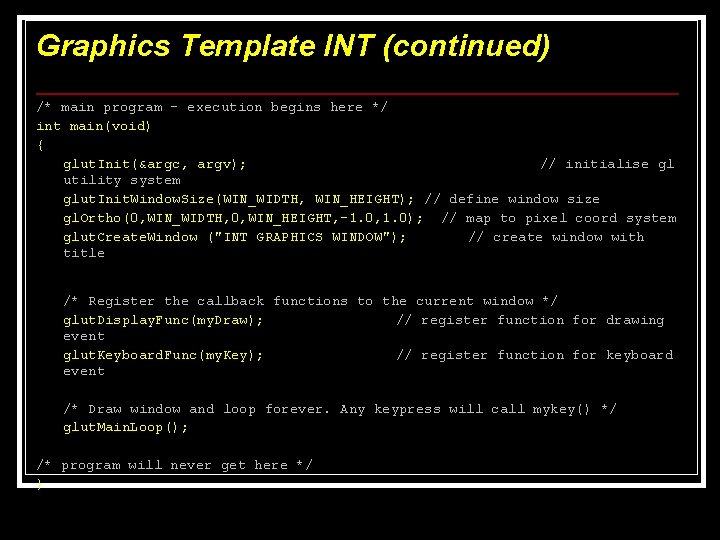Viewport: 720px width, 540px height.
Task: Click the comment '// initialise gl'
Action: coord(607,164)
